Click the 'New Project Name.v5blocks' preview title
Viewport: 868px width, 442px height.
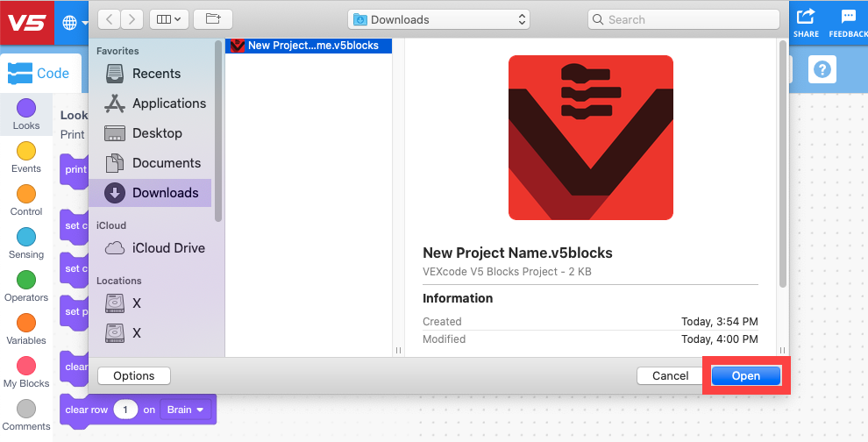517,253
